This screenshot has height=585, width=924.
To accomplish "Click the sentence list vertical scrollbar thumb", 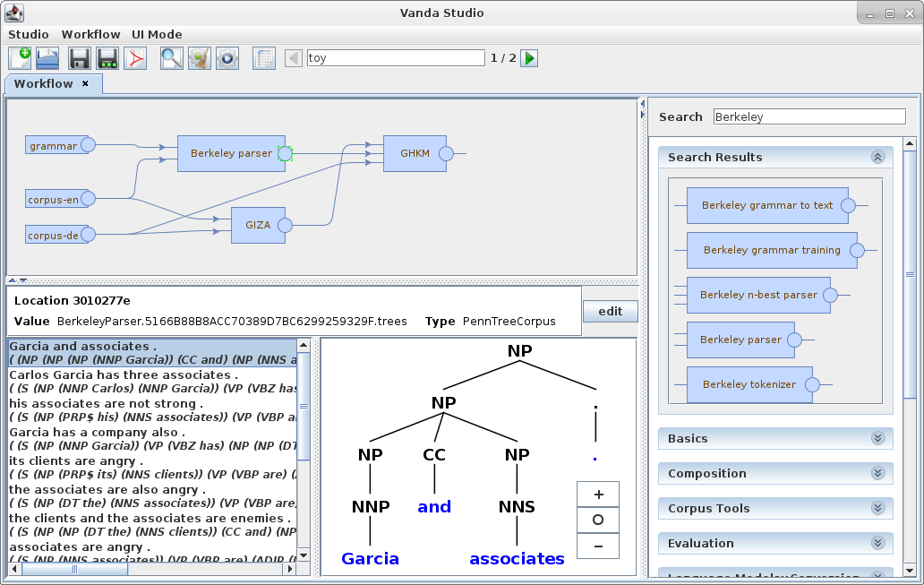I will [x=304, y=406].
